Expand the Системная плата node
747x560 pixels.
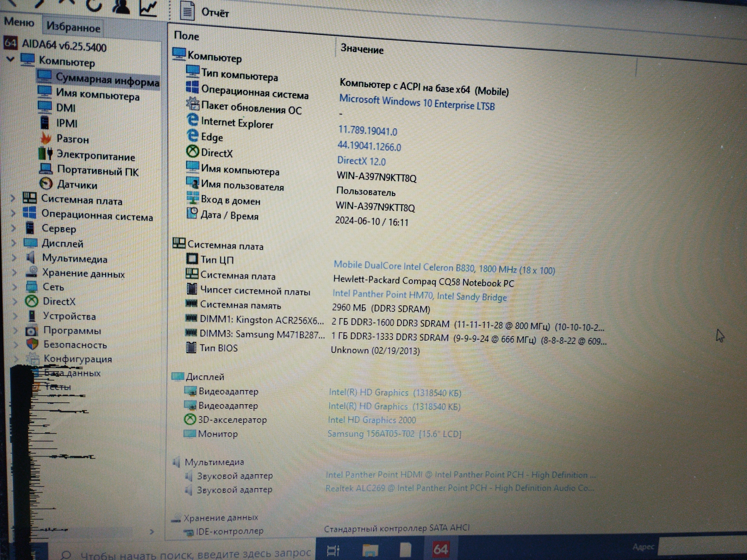pyautogui.click(x=13, y=198)
